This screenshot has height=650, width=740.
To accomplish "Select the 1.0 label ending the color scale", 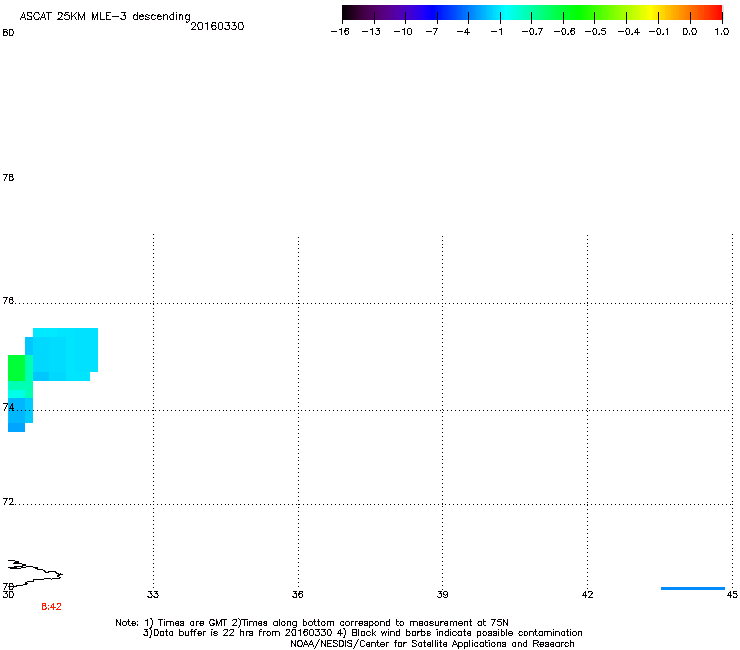I will point(722,32).
